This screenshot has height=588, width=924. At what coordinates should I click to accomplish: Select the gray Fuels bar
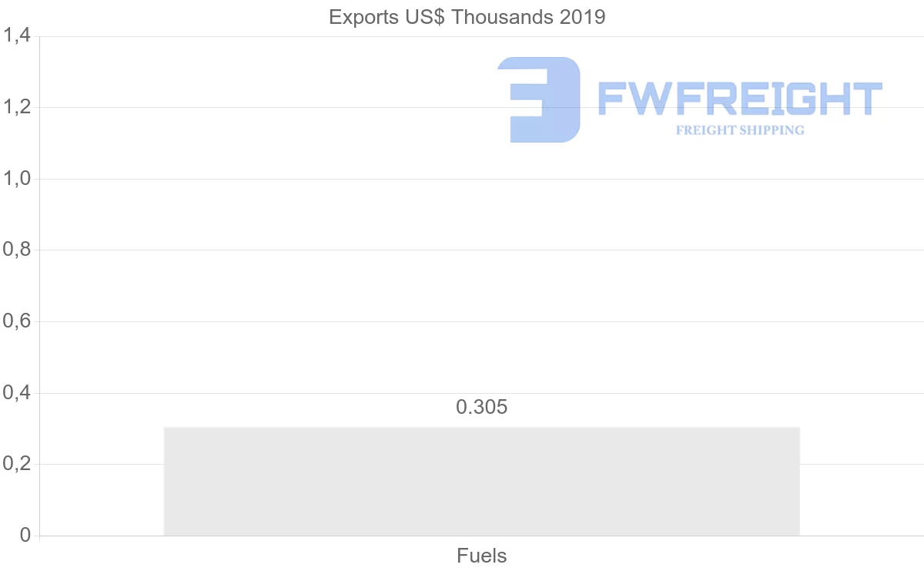coord(481,481)
